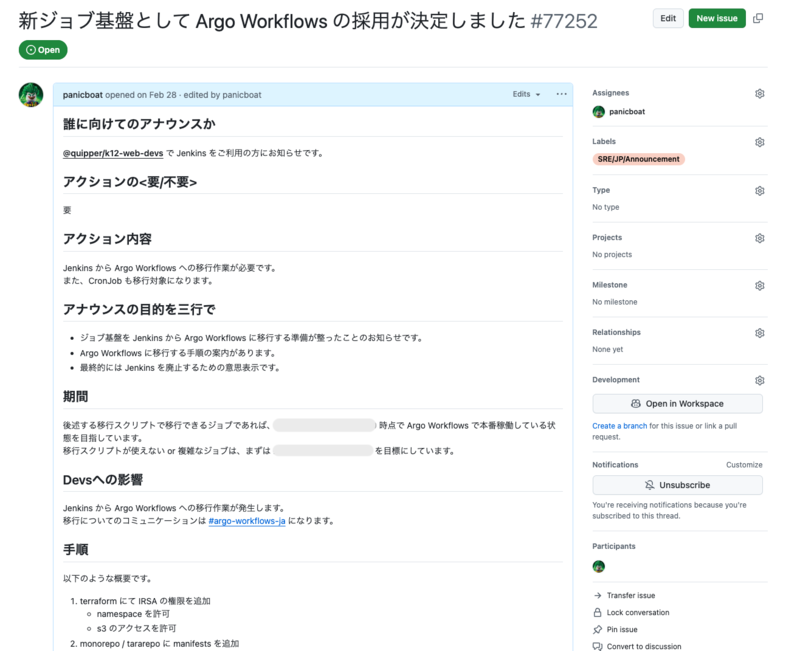Unsubscribe from issue notifications
The image size is (800, 651).
[679, 485]
